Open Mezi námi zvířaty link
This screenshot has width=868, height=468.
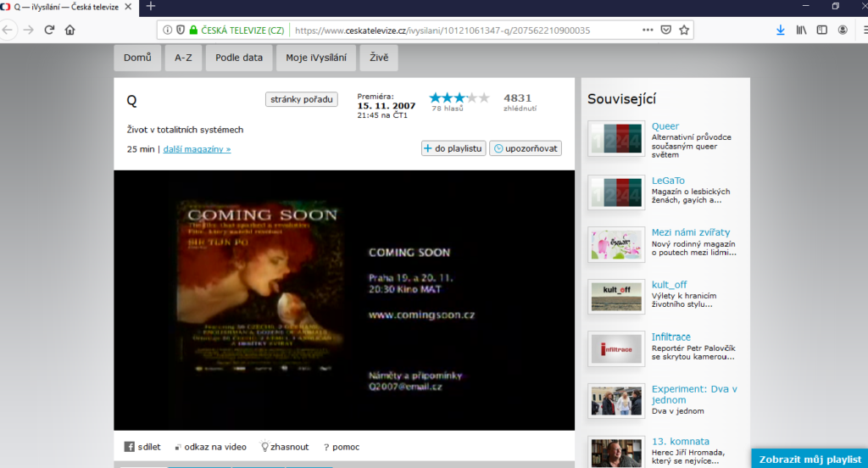(690, 232)
